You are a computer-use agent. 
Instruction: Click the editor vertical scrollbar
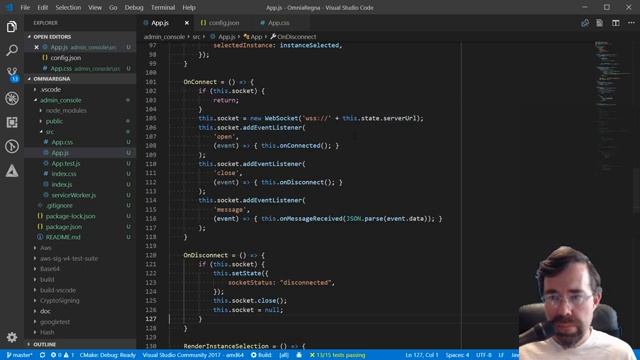(636, 192)
